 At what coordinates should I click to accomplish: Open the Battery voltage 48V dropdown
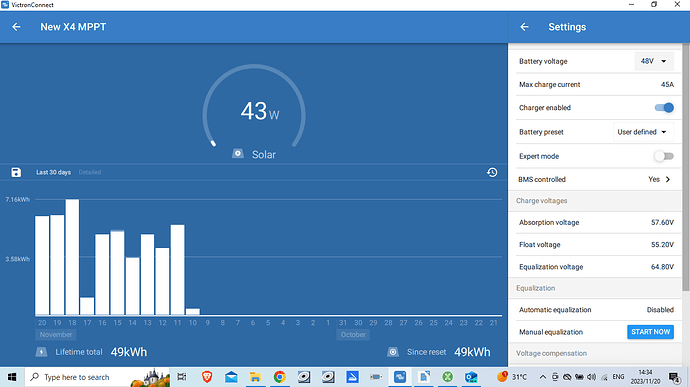click(x=654, y=61)
